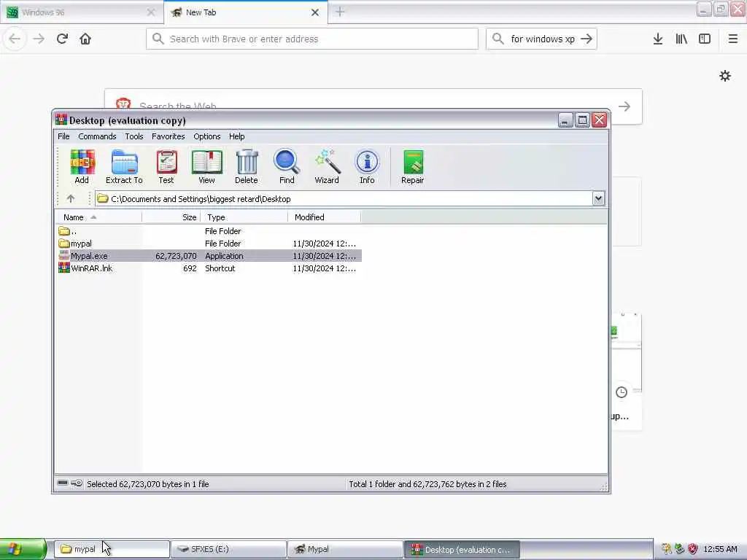Click the Info toolbar icon
Viewport: 747px width, 560px height.
367,166
